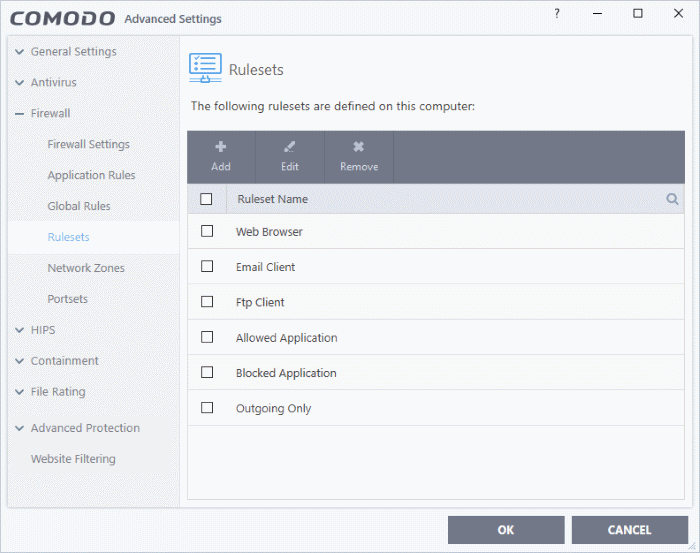Click the resize grip at the window corner
The width and height of the screenshot is (700, 553).
[x=692, y=546]
